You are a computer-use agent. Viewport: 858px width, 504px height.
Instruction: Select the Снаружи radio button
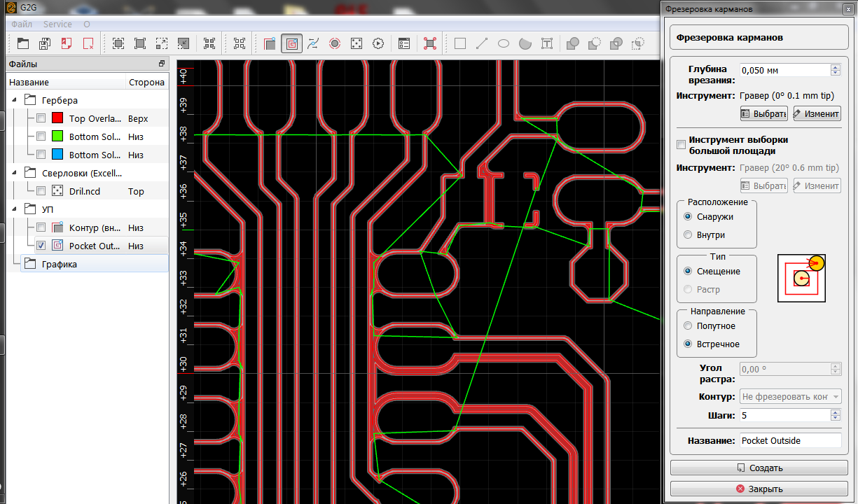pos(688,217)
